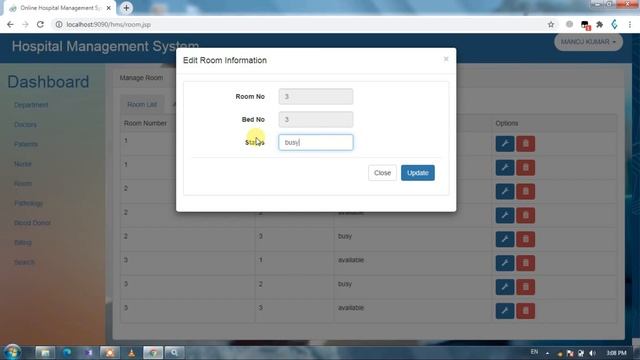Open the Windows Start menu
Viewport: 640px width, 360px height.
tap(12, 352)
